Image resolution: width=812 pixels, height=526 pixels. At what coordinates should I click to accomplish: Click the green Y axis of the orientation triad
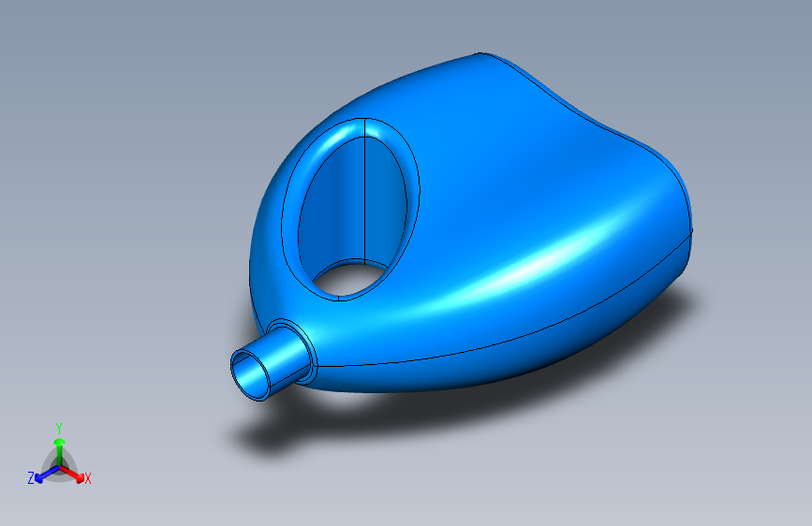click(x=59, y=450)
